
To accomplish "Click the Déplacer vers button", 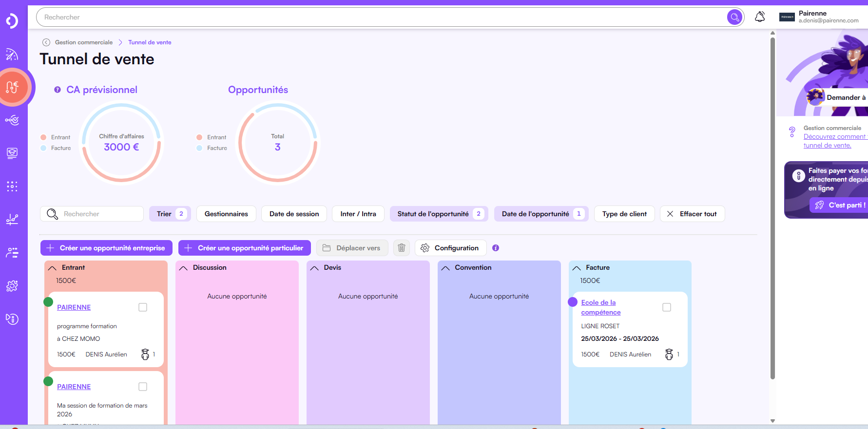I will pyautogui.click(x=352, y=248).
